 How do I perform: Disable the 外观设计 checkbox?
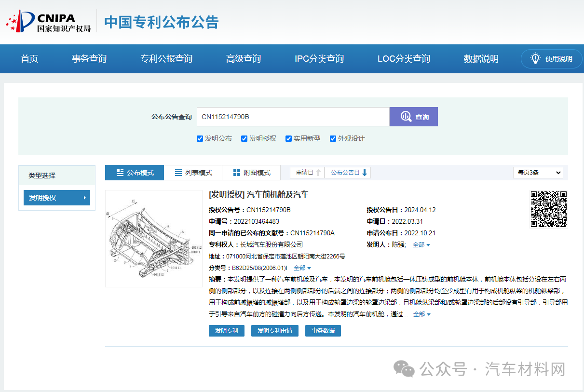click(333, 139)
